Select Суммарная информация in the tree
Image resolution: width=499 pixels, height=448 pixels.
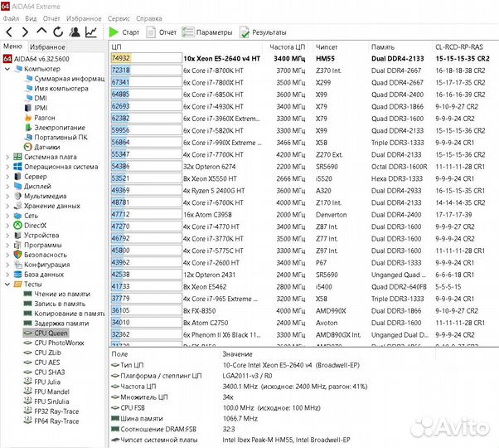point(70,79)
